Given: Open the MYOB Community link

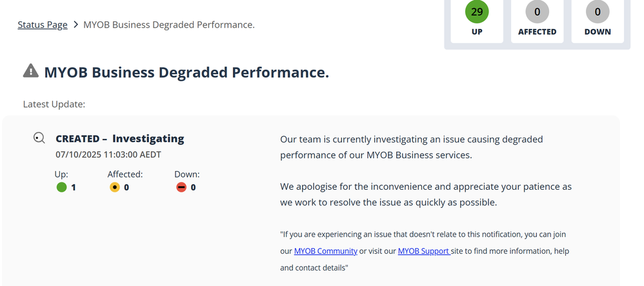Looking at the screenshot, I should [325, 251].
